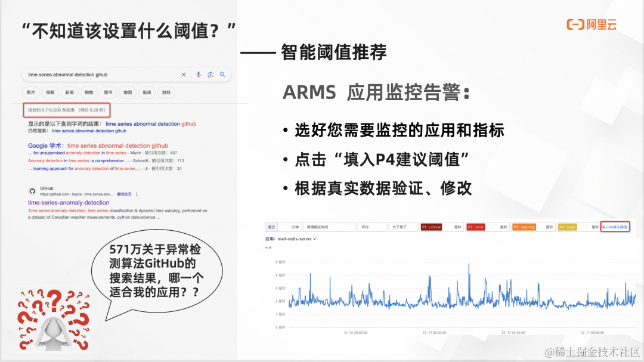The image size is (644, 362).
Task: Select the 航班 filter chip
Action: (x=147, y=92)
